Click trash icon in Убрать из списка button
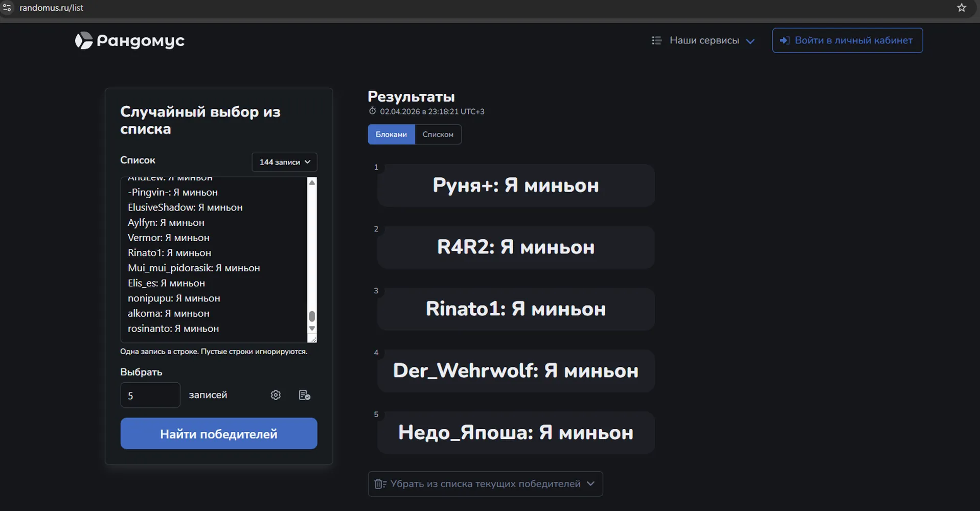This screenshot has height=511, width=980. click(x=380, y=484)
